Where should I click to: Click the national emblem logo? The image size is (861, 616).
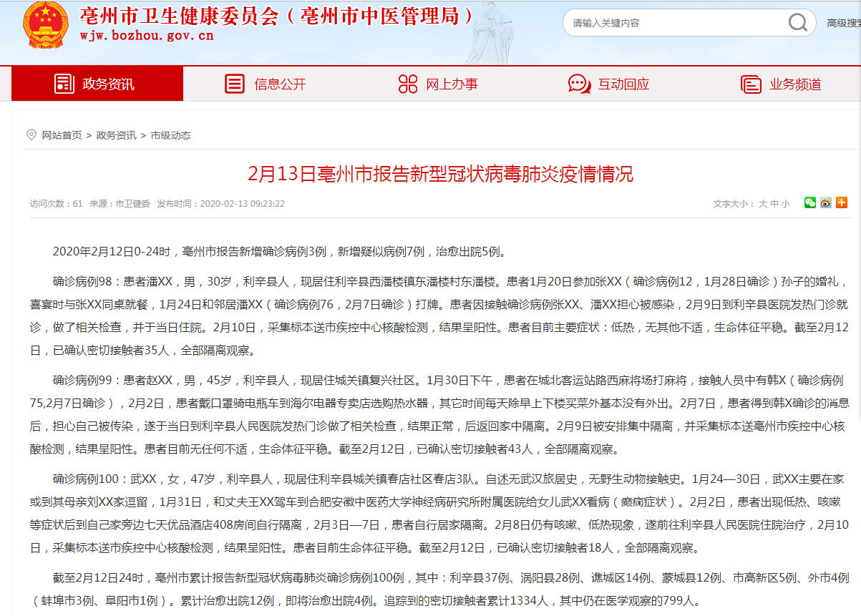[47, 26]
